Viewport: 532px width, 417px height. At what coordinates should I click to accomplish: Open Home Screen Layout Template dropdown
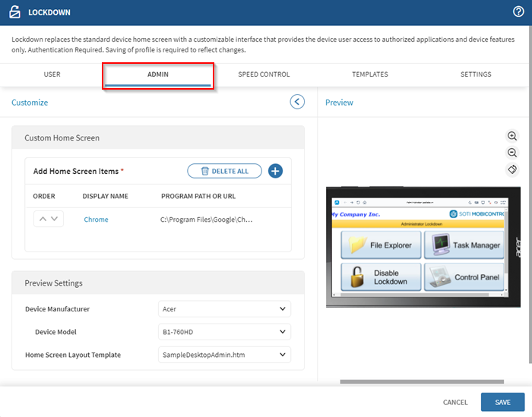pos(224,355)
